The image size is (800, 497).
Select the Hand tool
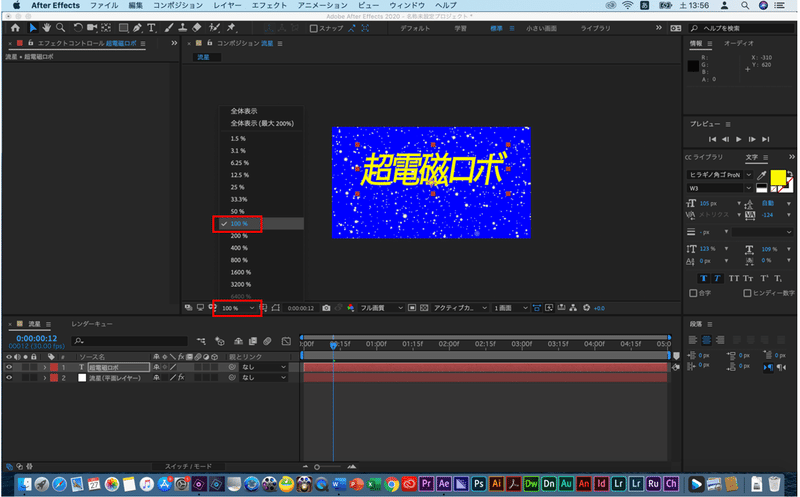tap(46, 28)
